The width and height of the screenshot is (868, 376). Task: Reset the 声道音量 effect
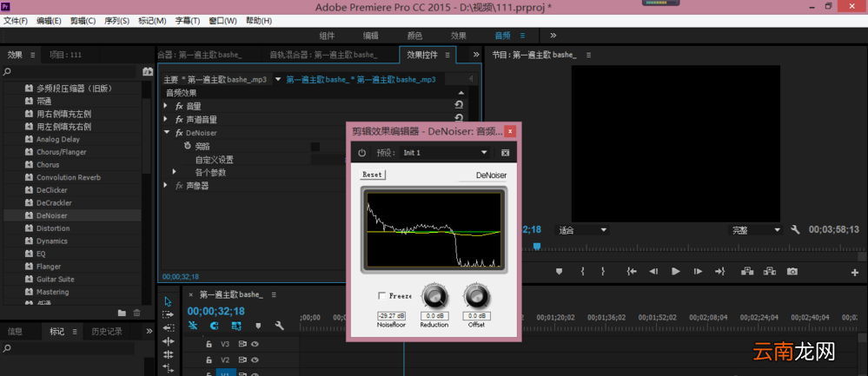tap(459, 118)
